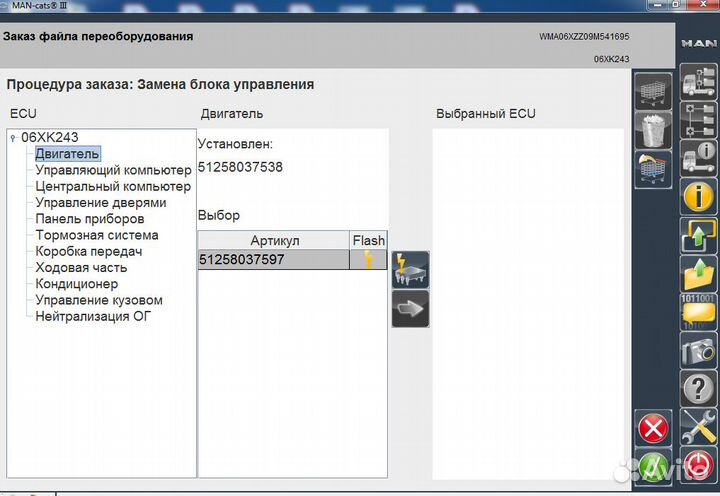Click the Артикул column header
This screenshot has height=496, width=720.
274,240
